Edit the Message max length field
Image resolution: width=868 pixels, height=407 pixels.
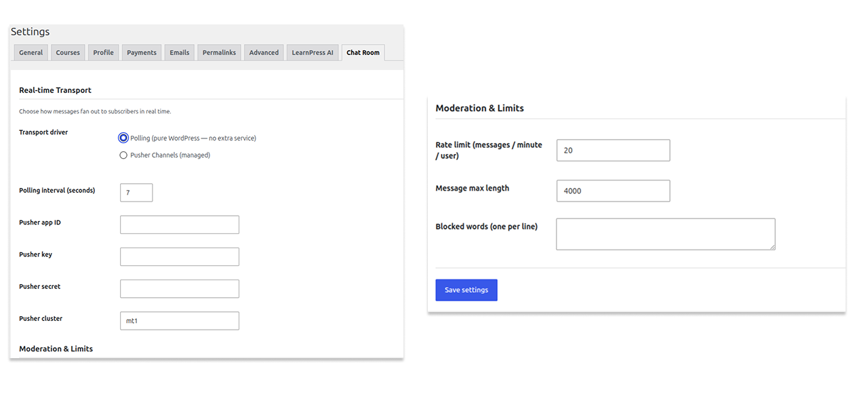pos(613,191)
